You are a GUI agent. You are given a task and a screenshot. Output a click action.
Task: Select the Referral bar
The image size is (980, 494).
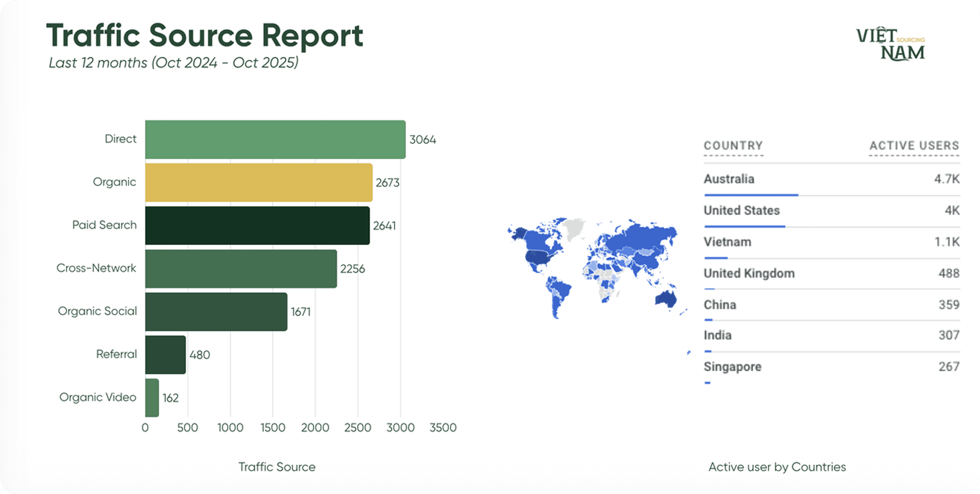(165, 354)
